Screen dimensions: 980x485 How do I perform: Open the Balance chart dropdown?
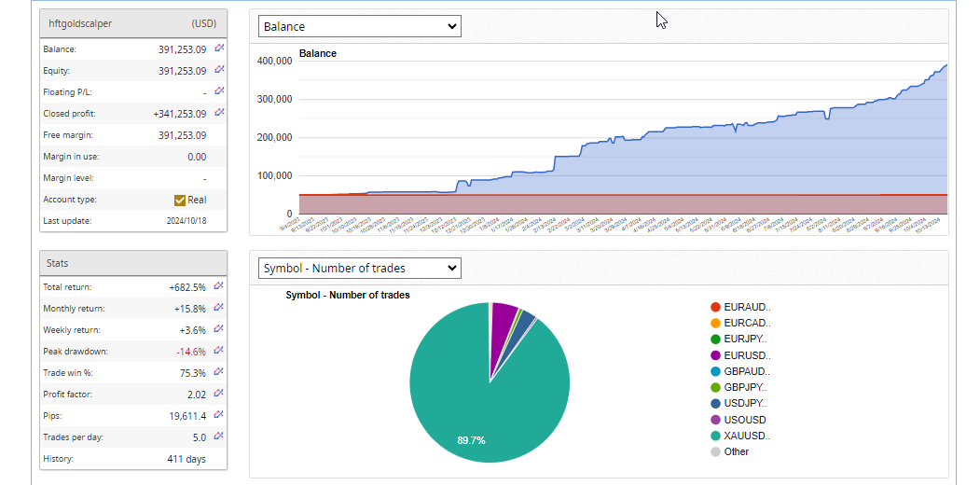pos(359,27)
